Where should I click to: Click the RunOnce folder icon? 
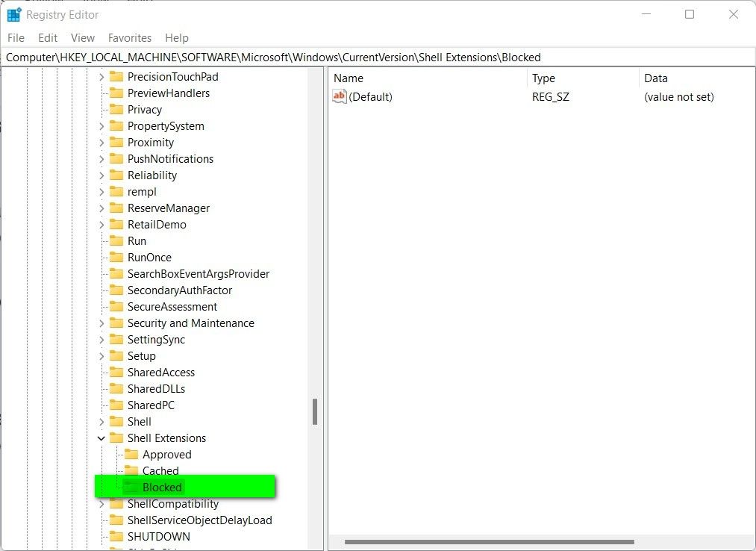(116, 257)
